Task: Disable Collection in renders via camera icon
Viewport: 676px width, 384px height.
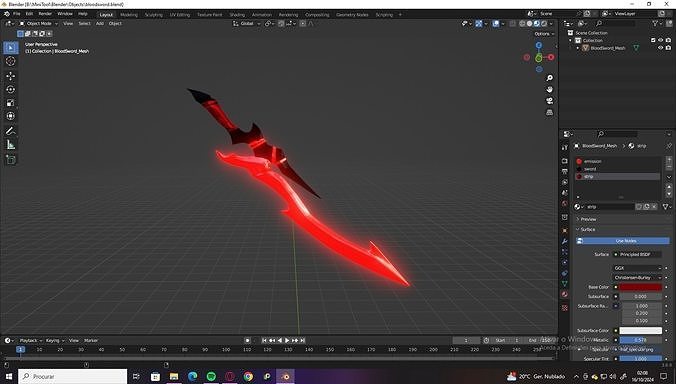Action: point(668,40)
